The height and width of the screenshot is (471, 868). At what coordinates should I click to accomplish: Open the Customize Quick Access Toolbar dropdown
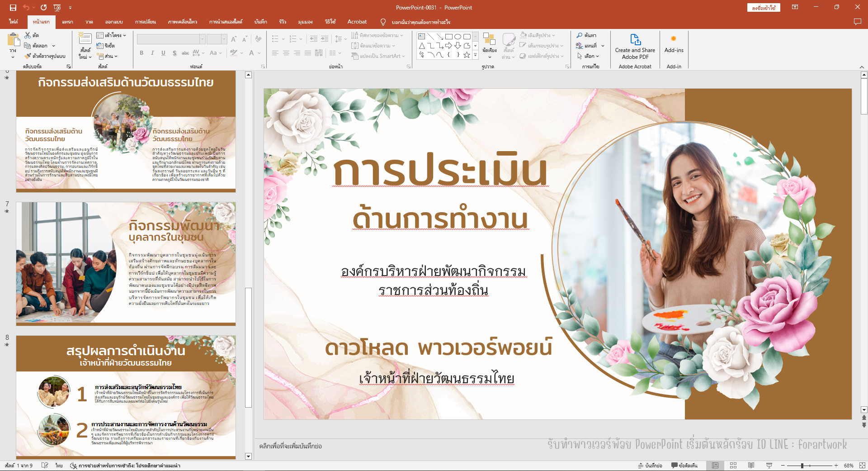click(70, 7)
